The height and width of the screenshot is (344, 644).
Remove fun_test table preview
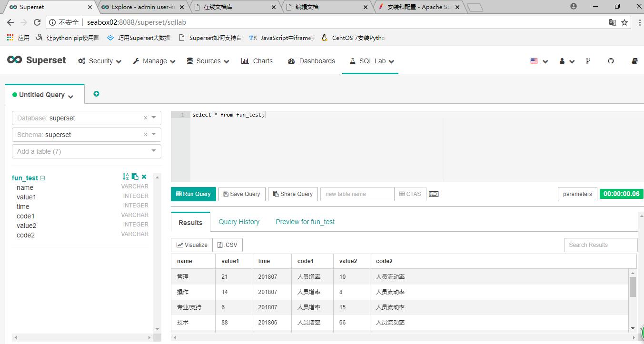tap(144, 177)
